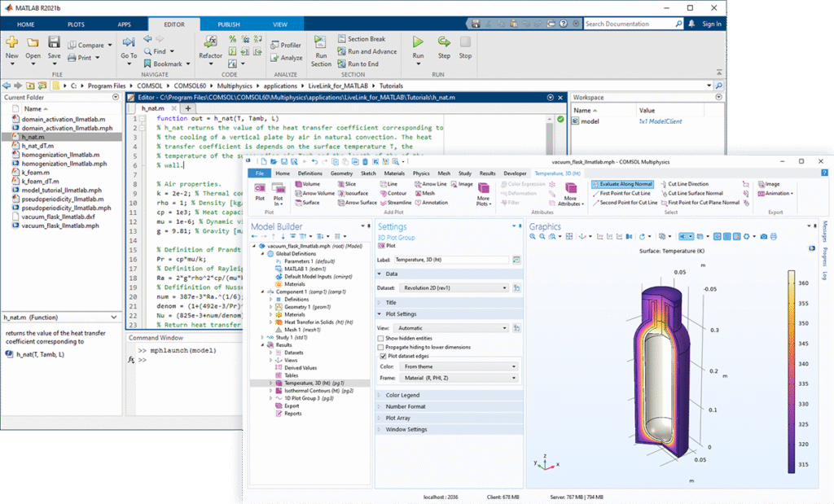The width and height of the screenshot is (834, 504).
Task: Click Sign In in MATLAB
Action: [x=712, y=24]
